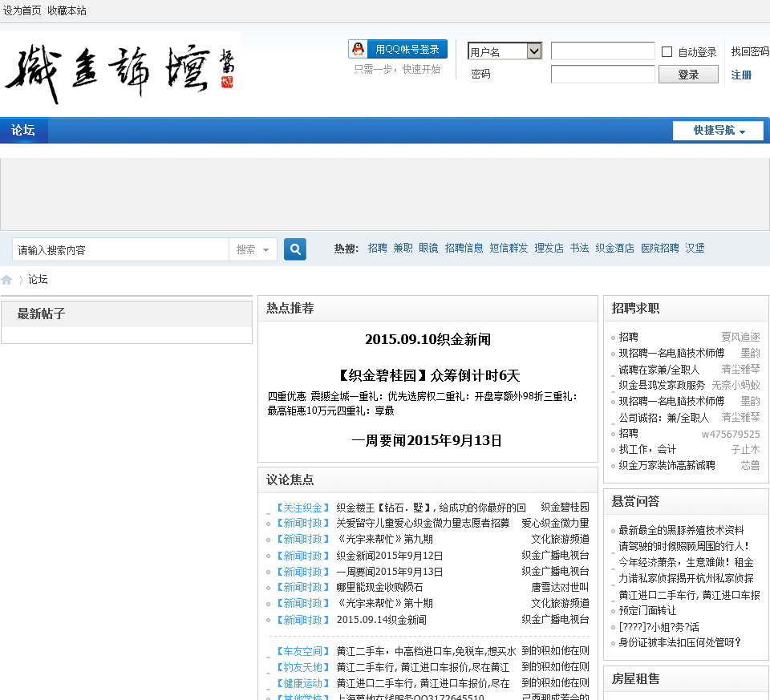This screenshot has height=700, width=770.
Task: Click author 爱心织金微力量
Action: pyautogui.click(x=555, y=524)
